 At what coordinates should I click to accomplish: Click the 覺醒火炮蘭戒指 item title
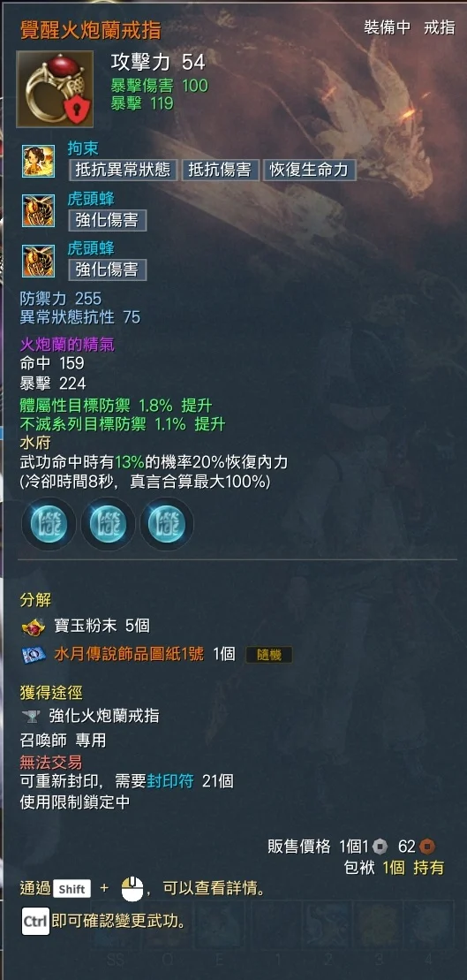point(91,29)
